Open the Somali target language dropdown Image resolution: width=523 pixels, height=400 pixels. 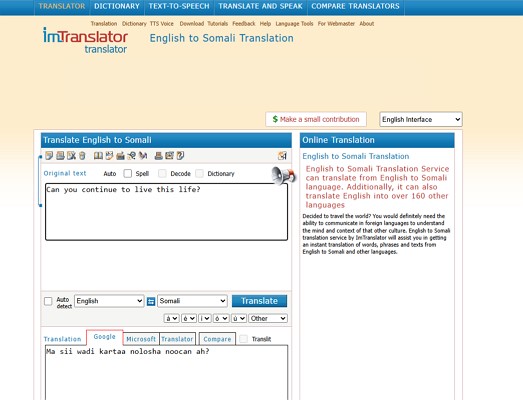(x=192, y=301)
